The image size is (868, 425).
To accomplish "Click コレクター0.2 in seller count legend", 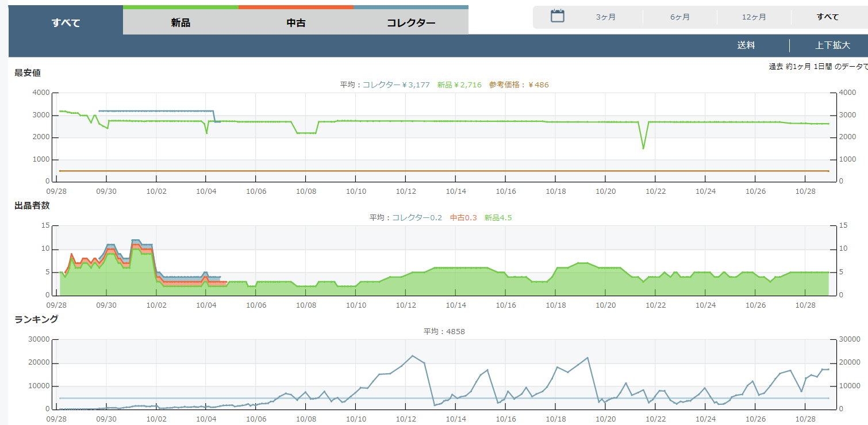I will [417, 218].
